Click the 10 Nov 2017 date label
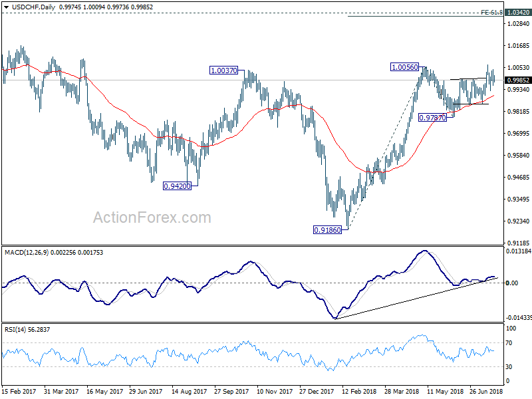The height and width of the screenshot is (399, 532). pyautogui.click(x=275, y=391)
